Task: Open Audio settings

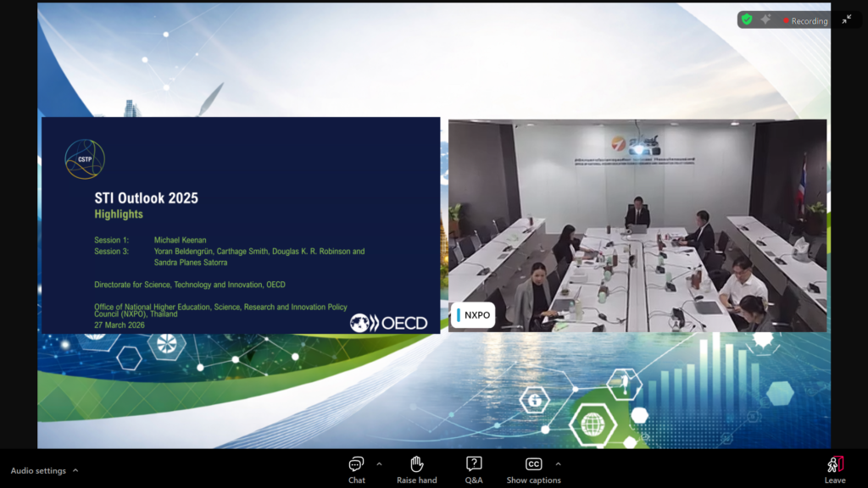Action: pyautogui.click(x=38, y=470)
